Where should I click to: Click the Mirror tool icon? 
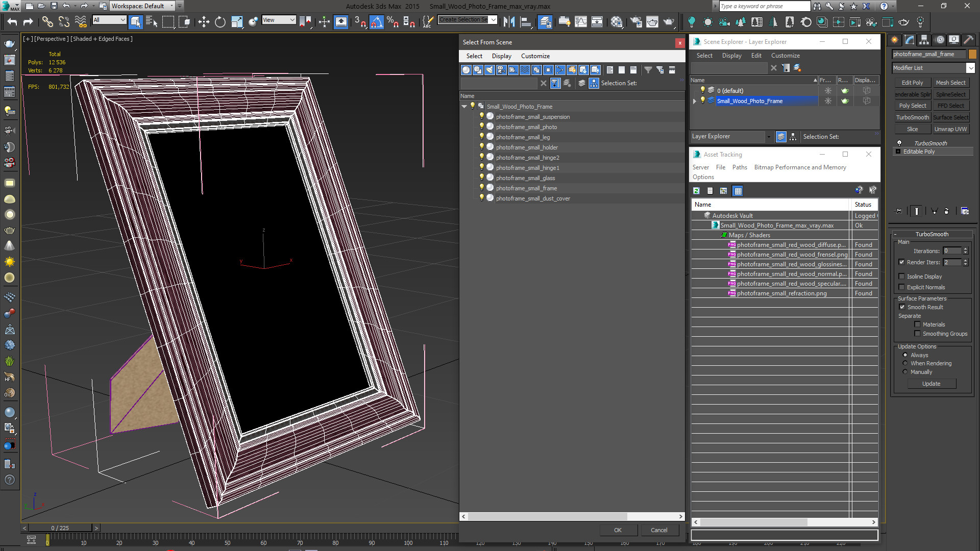pyautogui.click(x=509, y=21)
